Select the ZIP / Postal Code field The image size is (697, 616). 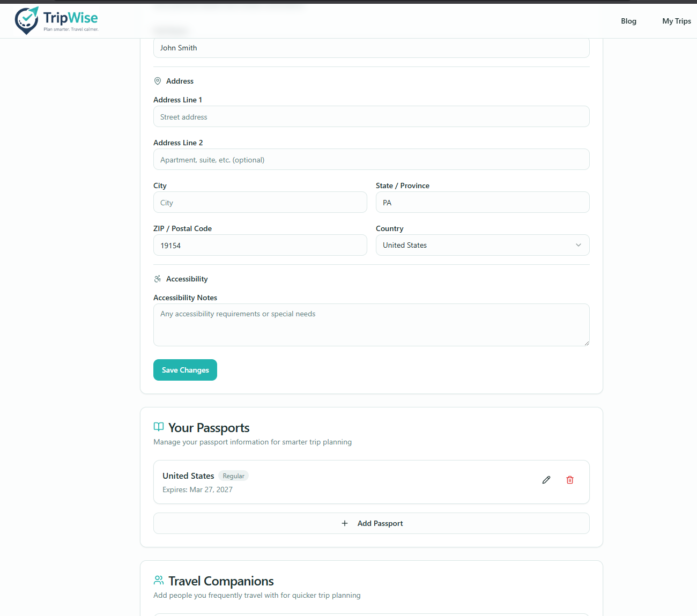coord(260,245)
